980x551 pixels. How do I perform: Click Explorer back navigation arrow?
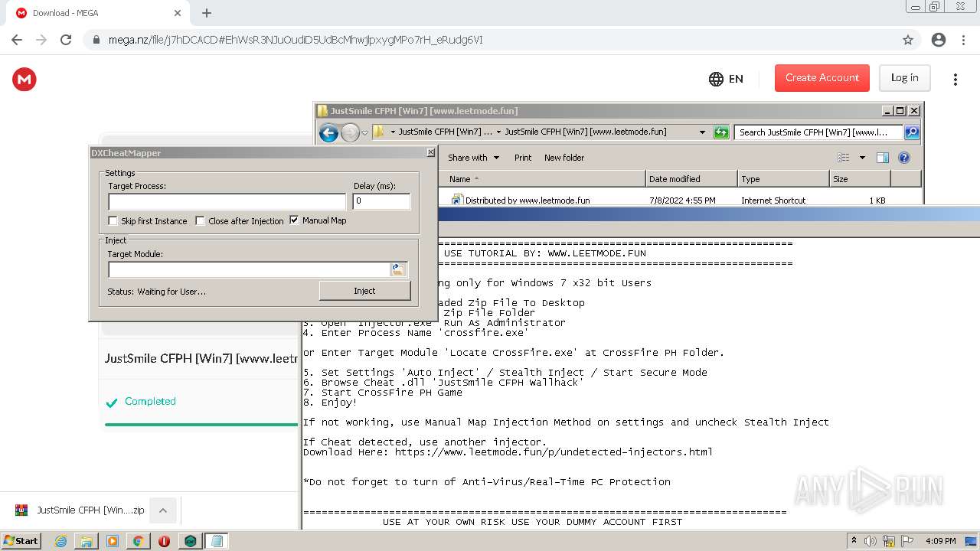[328, 132]
